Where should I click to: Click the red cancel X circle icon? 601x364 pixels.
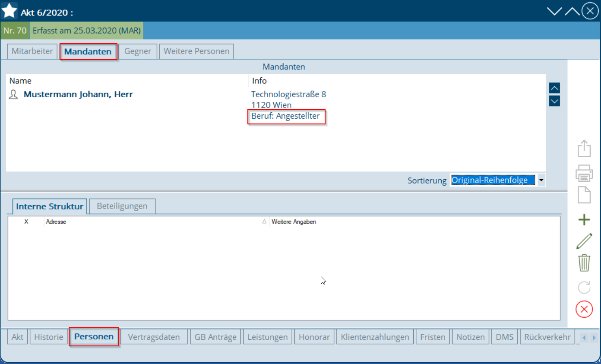point(584,309)
